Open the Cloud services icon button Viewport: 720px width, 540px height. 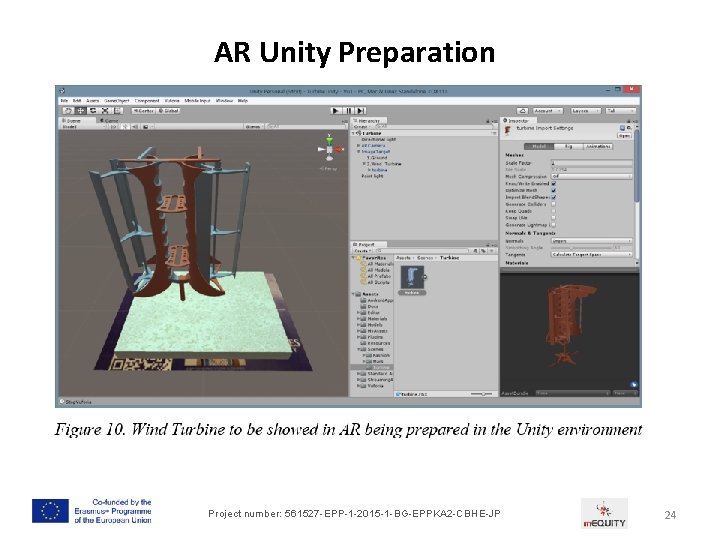coord(523,111)
